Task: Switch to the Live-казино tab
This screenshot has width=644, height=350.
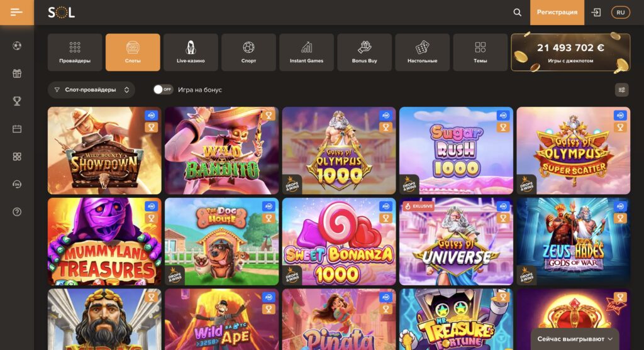Action: tap(191, 52)
